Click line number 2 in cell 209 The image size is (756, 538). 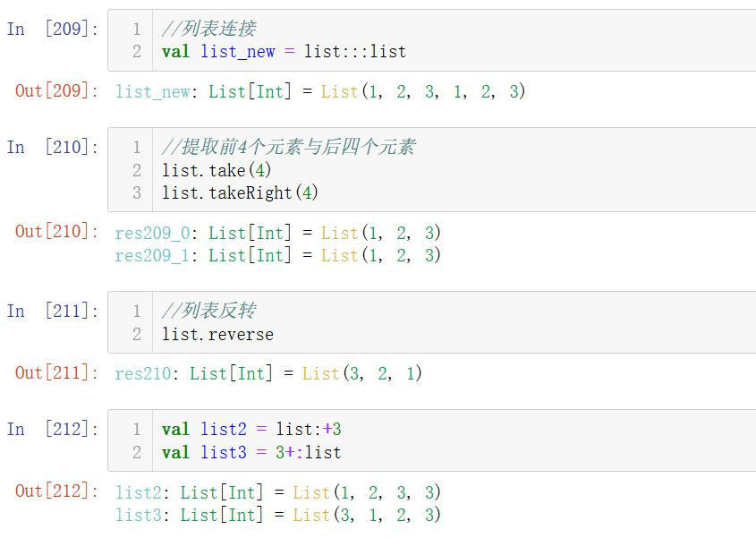137,52
